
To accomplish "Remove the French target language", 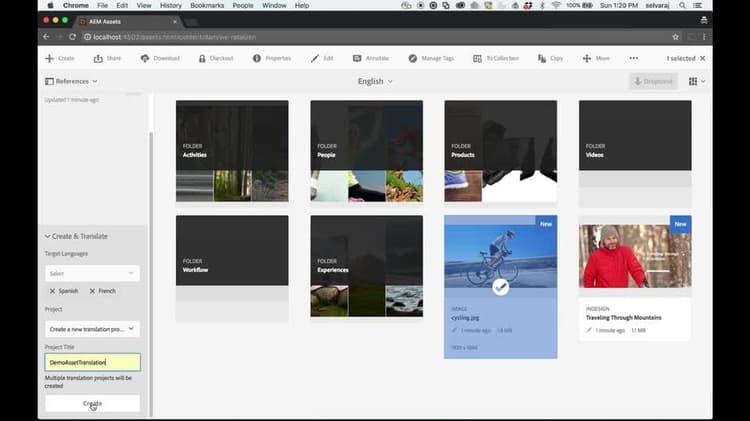I will tap(92, 291).
